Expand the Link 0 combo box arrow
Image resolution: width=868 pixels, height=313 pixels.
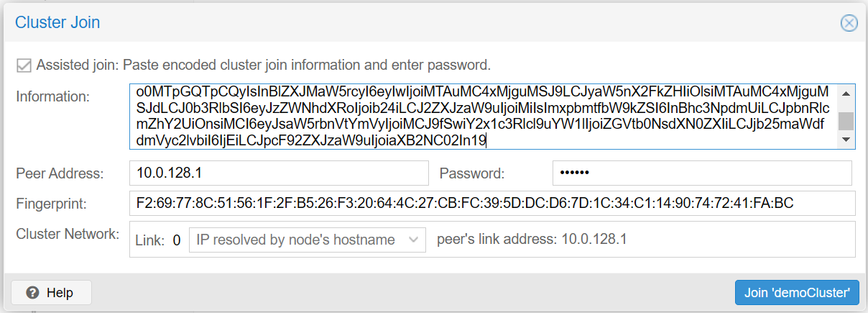413,240
